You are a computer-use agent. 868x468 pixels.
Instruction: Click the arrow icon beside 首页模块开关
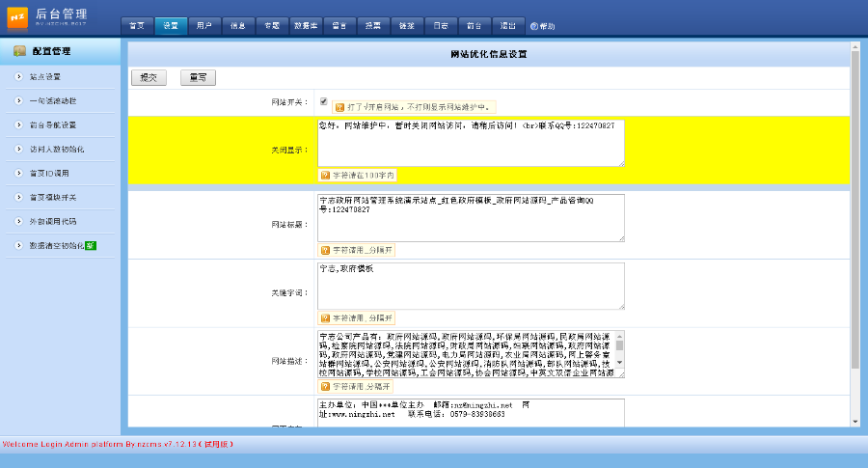point(19,197)
